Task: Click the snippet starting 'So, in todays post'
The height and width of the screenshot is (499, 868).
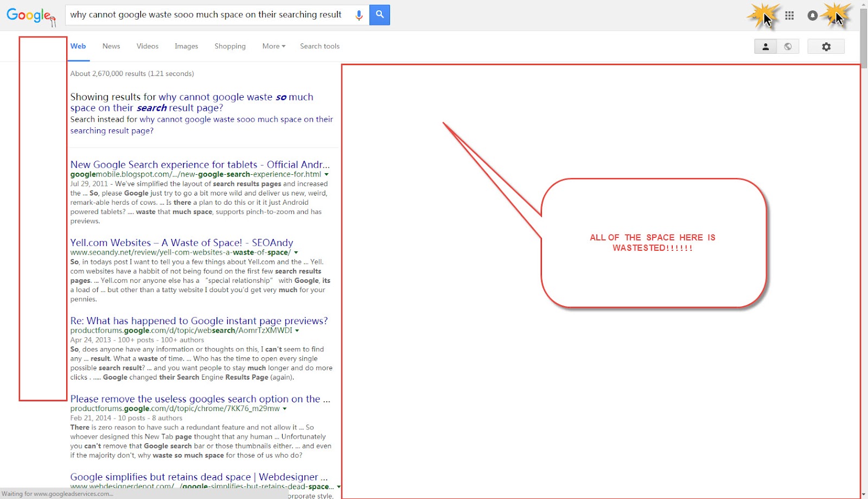Action: pos(200,281)
